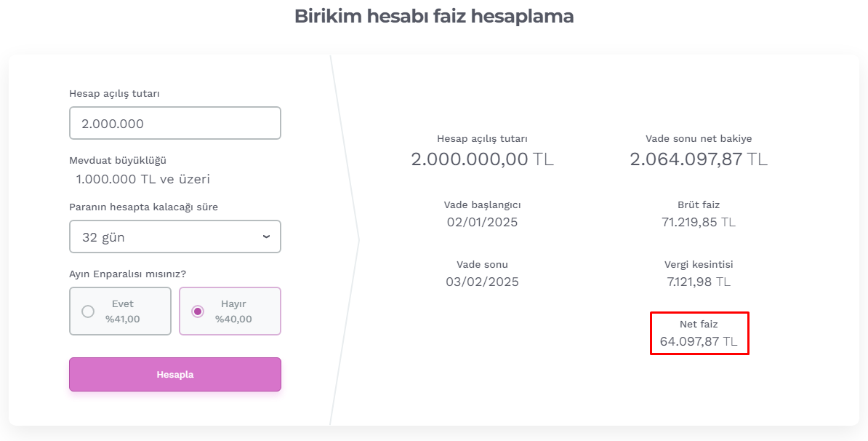
Task: Click the Hesap açılış tutarı input field
Action: point(175,123)
